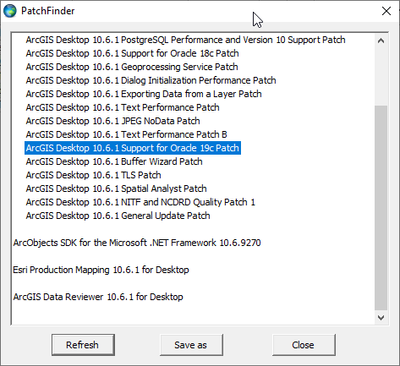The height and width of the screenshot is (366, 400).
Task: Click the scrollbar down arrow
Action: [381, 317]
